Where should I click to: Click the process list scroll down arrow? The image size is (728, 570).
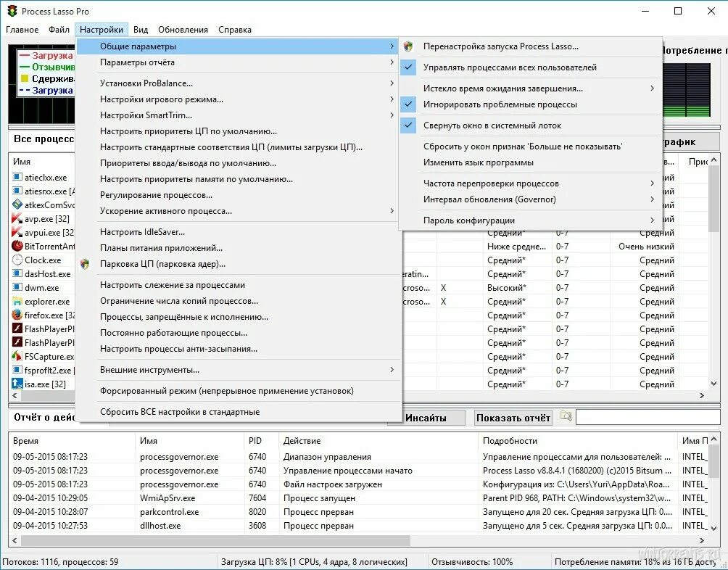pos(714,383)
